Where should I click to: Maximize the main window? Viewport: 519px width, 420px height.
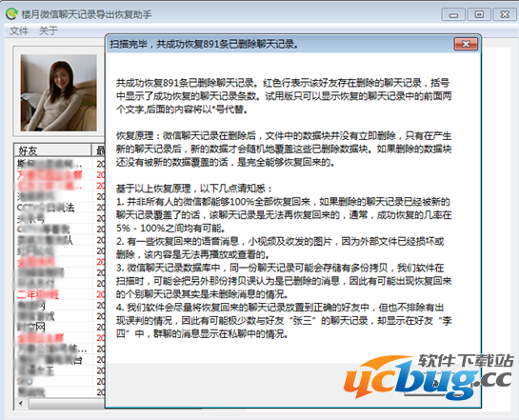coord(479,14)
